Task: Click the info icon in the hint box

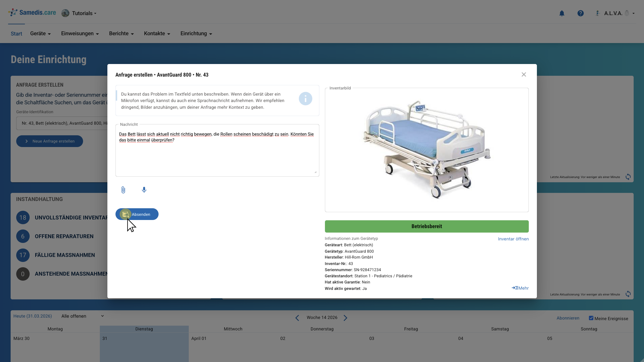Action: coord(305,99)
